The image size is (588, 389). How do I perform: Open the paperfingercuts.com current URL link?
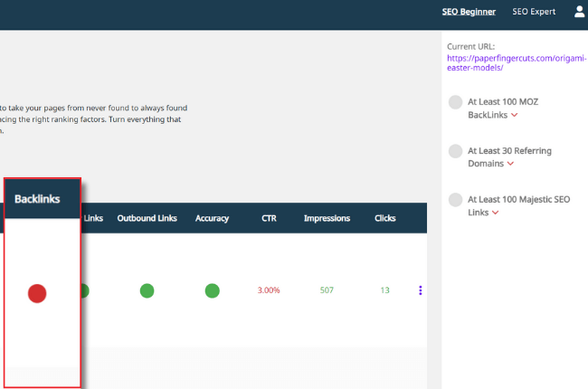point(517,63)
